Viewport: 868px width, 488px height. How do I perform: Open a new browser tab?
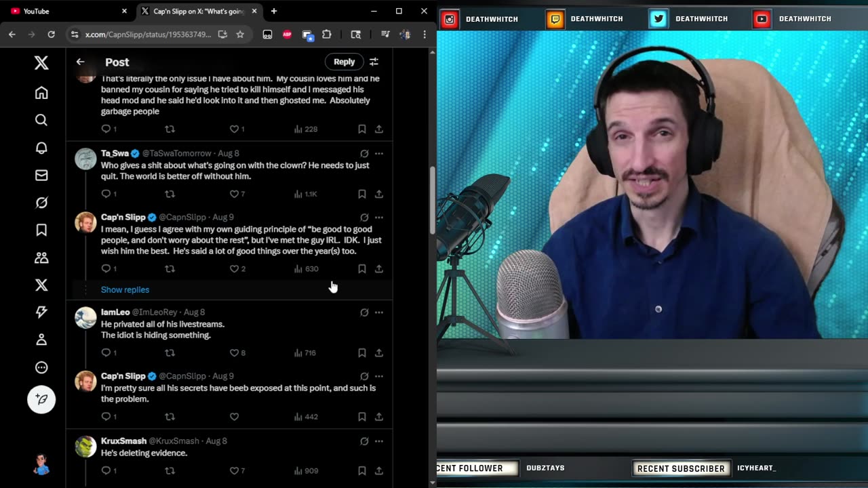[x=274, y=12]
